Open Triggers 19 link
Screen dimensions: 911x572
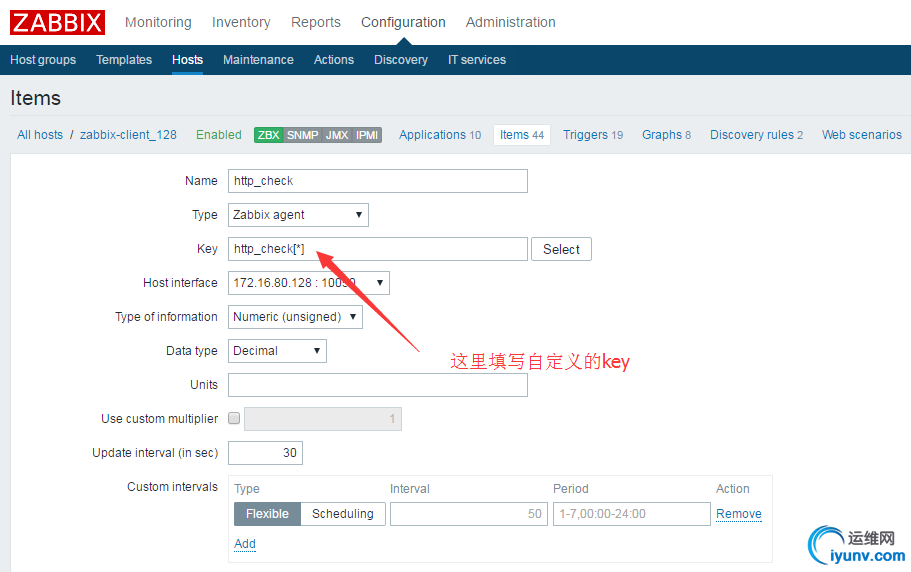click(x=593, y=135)
